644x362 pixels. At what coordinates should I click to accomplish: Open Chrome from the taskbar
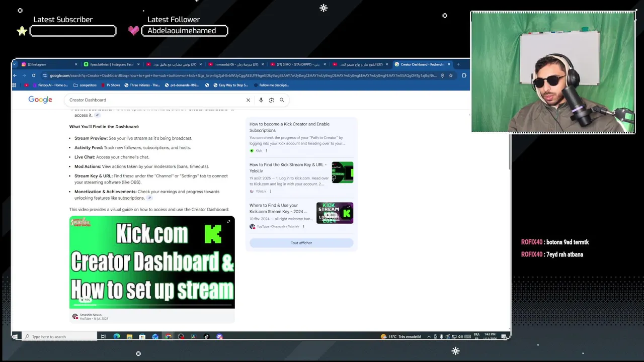(x=168, y=336)
